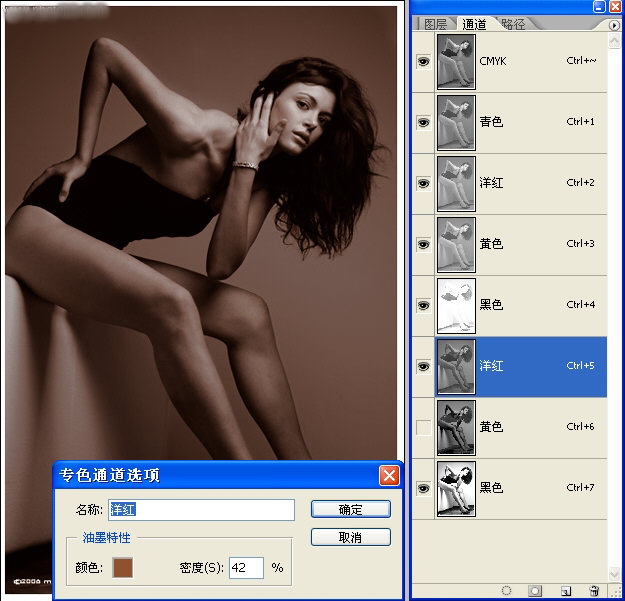The height and width of the screenshot is (601, 625).
Task: Hide the 黑色 spot channel (Ctrl+7)
Action: 422,488
